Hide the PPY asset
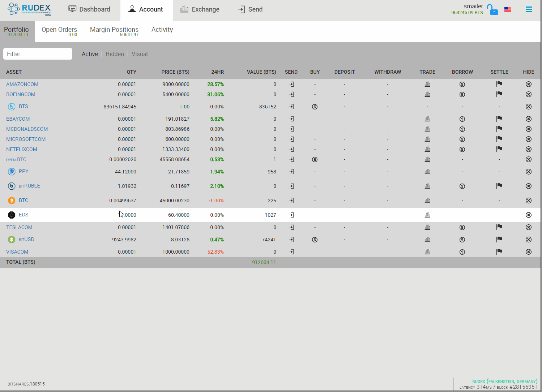 click(529, 172)
